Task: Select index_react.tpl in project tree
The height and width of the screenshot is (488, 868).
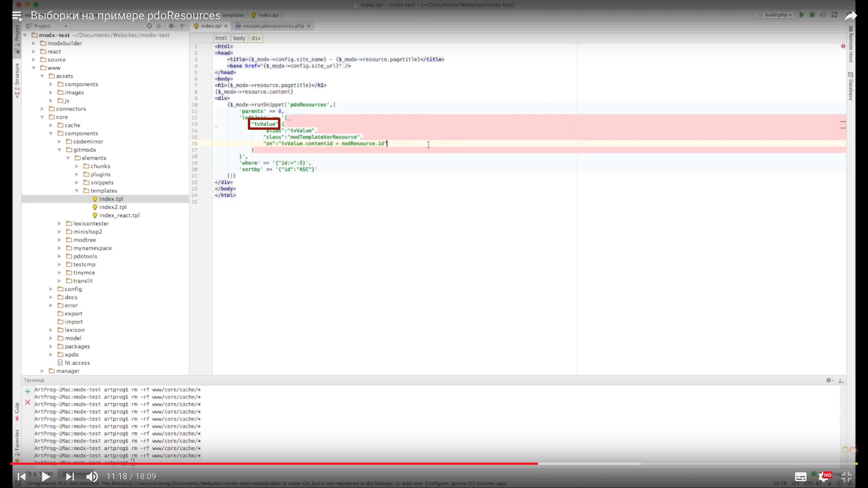Action: [x=119, y=215]
